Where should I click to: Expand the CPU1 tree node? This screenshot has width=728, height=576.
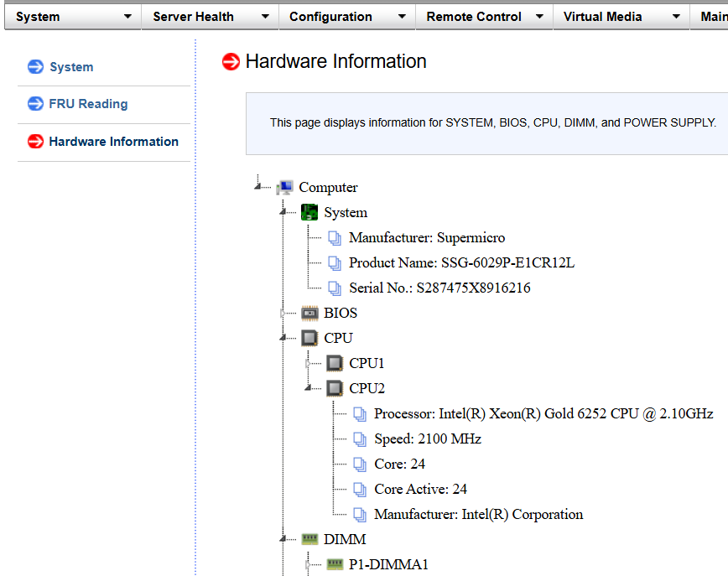309,363
